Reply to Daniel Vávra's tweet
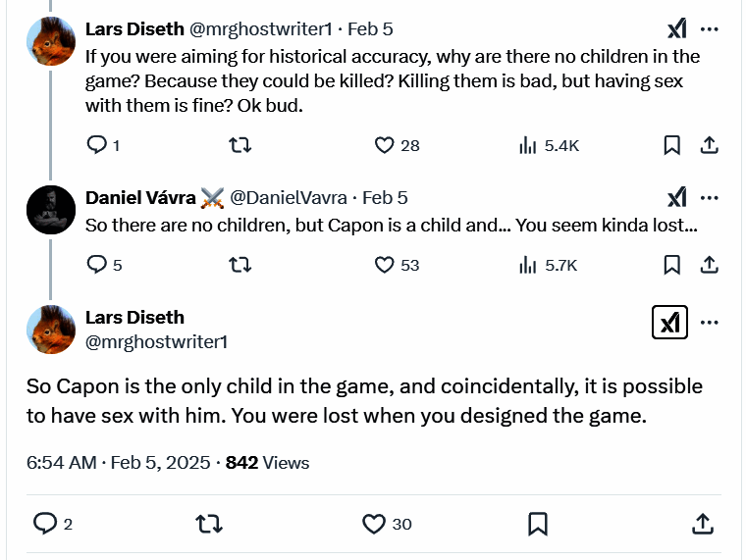Image resolution: width=746 pixels, height=560 pixels. pyautogui.click(x=97, y=265)
